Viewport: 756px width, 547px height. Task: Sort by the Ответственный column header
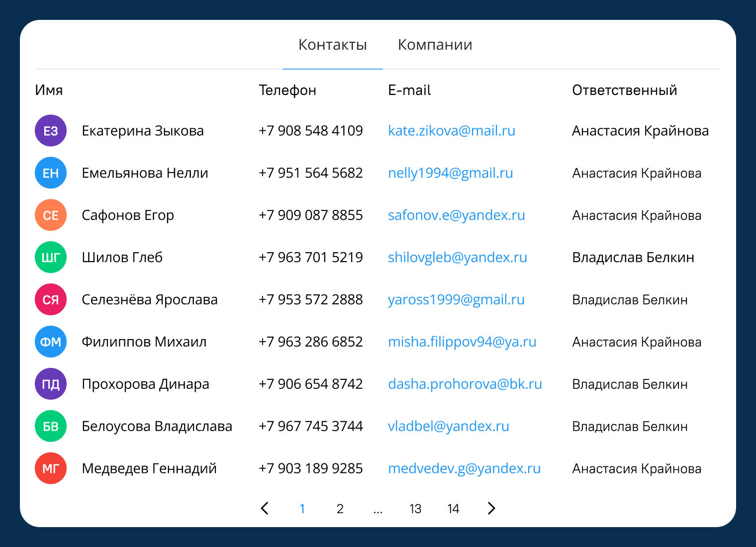624,90
